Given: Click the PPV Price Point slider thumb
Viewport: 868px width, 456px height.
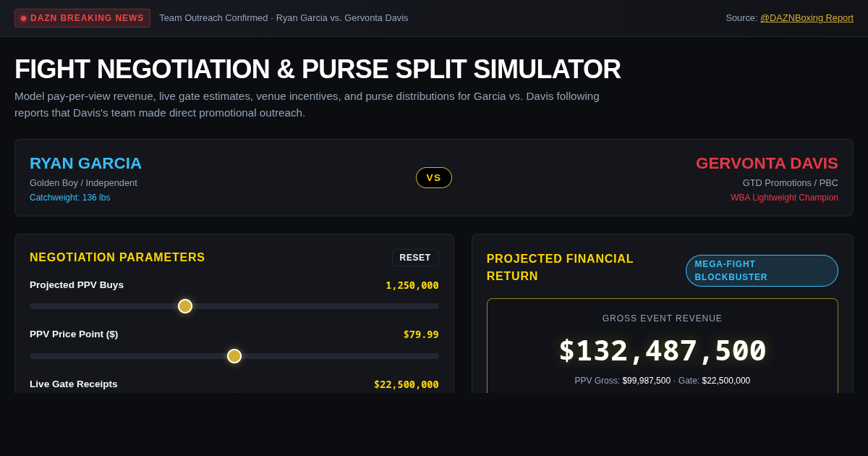Looking at the screenshot, I should [234, 356].
